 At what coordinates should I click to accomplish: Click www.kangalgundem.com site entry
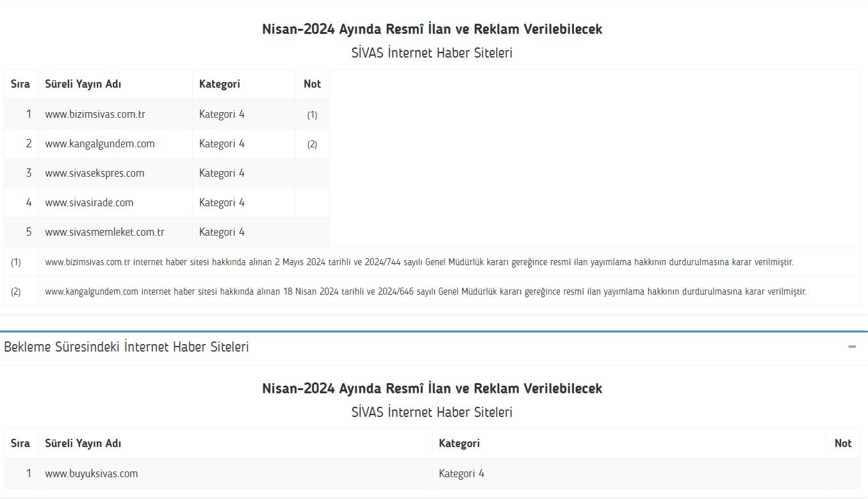100,143
